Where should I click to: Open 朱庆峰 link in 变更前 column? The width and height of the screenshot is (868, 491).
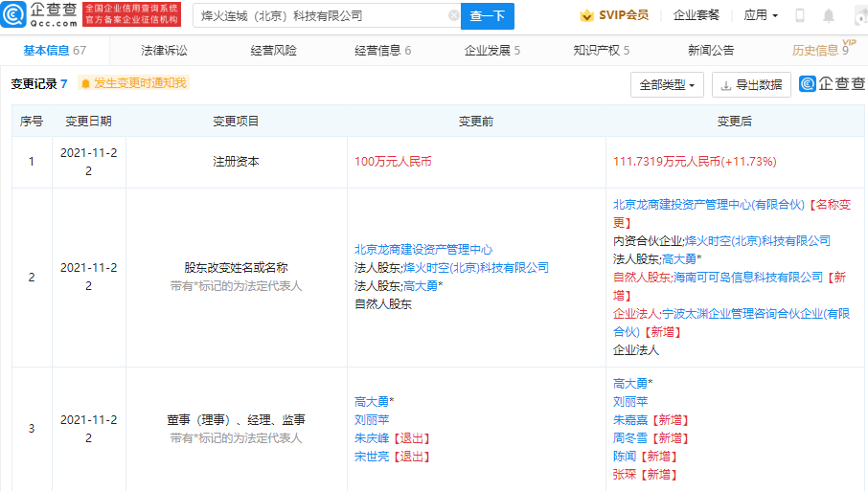(x=372, y=438)
